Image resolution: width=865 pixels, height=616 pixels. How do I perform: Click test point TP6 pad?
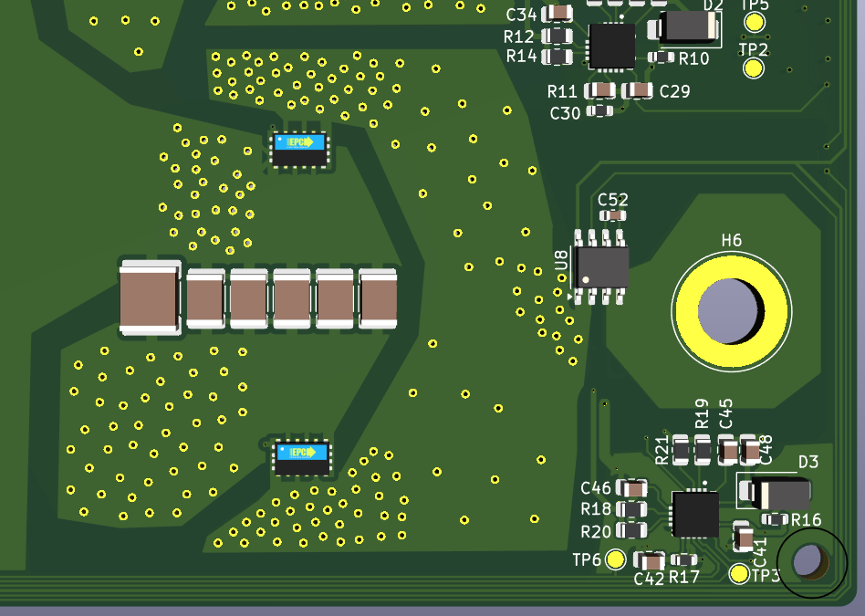tap(616, 559)
